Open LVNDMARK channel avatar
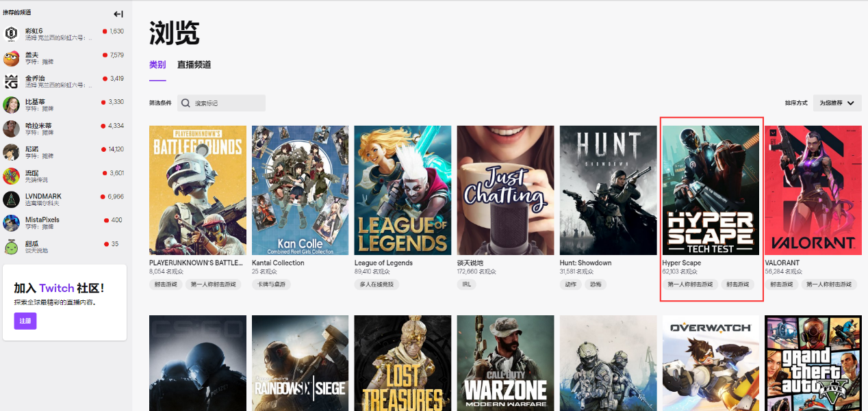The height and width of the screenshot is (411, 868). [x=11, y=199]
